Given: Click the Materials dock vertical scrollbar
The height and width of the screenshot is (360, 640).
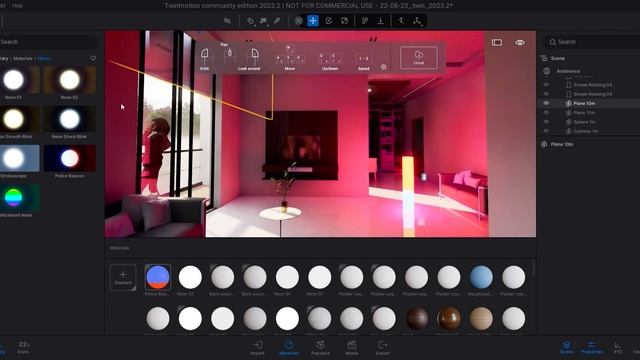Looking at the screenshot, I should pos(534,269).
